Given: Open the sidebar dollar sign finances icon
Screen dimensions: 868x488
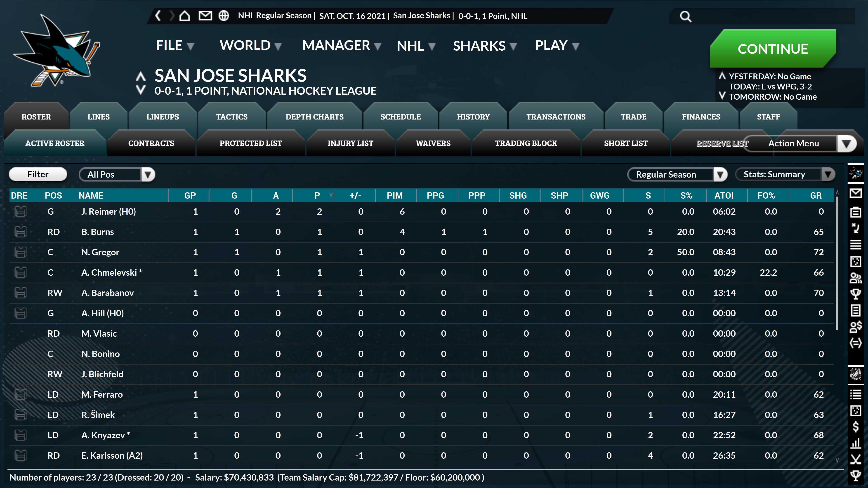Looking at the screenshot, I should pyautogui.click(x=856, y=427).
